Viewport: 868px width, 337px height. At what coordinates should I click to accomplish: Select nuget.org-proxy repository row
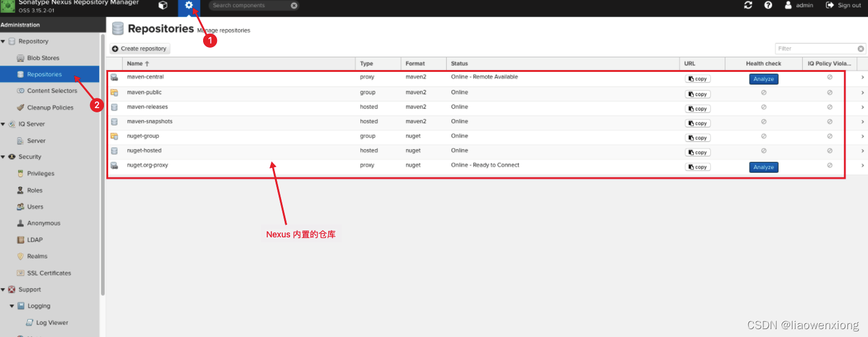(x=487, y=165)
